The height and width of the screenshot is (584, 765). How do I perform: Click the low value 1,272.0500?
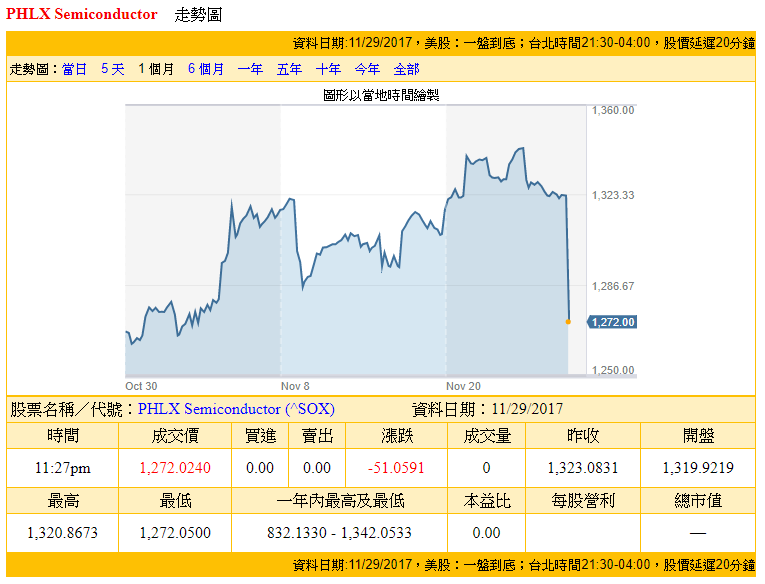click(x=175, y=533)
